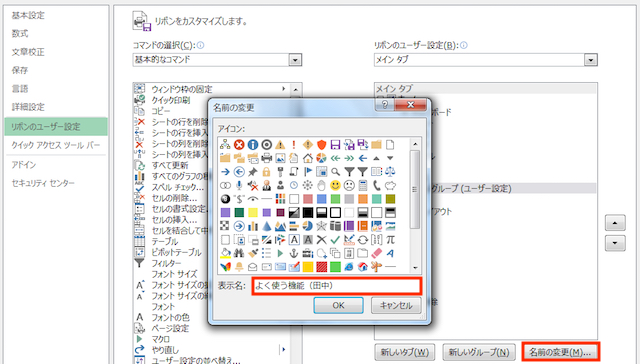
Task: Pick the red circle X error icon
Action: point(239,144)
